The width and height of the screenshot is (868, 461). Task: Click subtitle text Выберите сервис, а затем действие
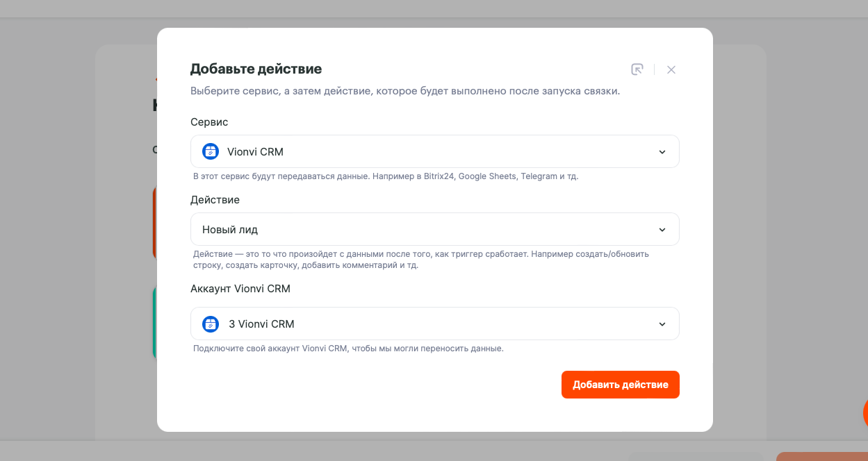(405, 91)
